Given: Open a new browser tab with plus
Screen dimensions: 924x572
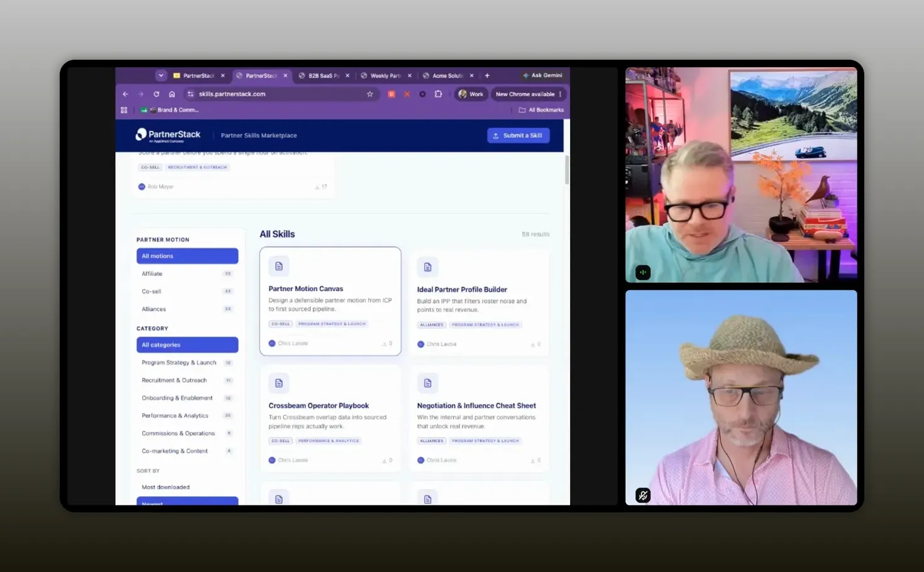Looking at the screenshot, I should click(487, 75).
